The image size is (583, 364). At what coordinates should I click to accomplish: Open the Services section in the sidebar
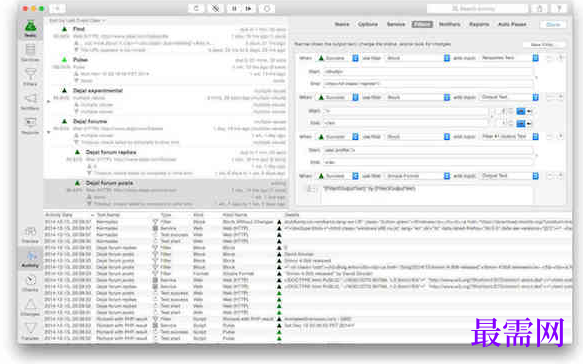point(30,52)
